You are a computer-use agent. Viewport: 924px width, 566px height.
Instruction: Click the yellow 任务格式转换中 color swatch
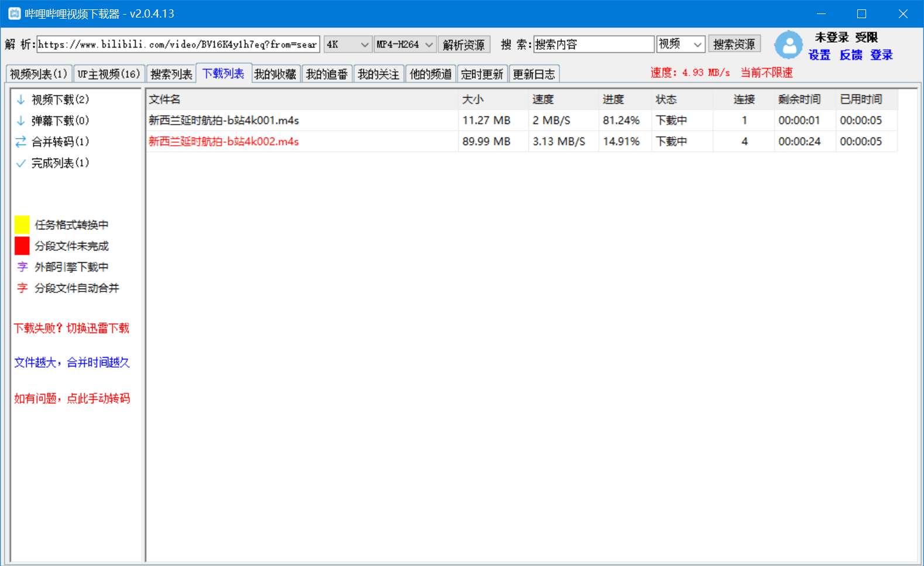pos(22,225)
